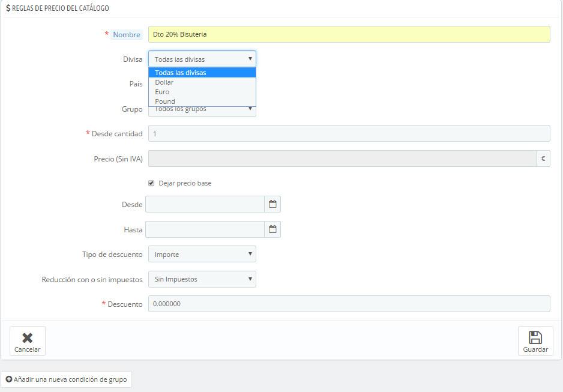Click the plus icon for new group condition
This screenshot has width=563, height=392.
coord(9,379)
